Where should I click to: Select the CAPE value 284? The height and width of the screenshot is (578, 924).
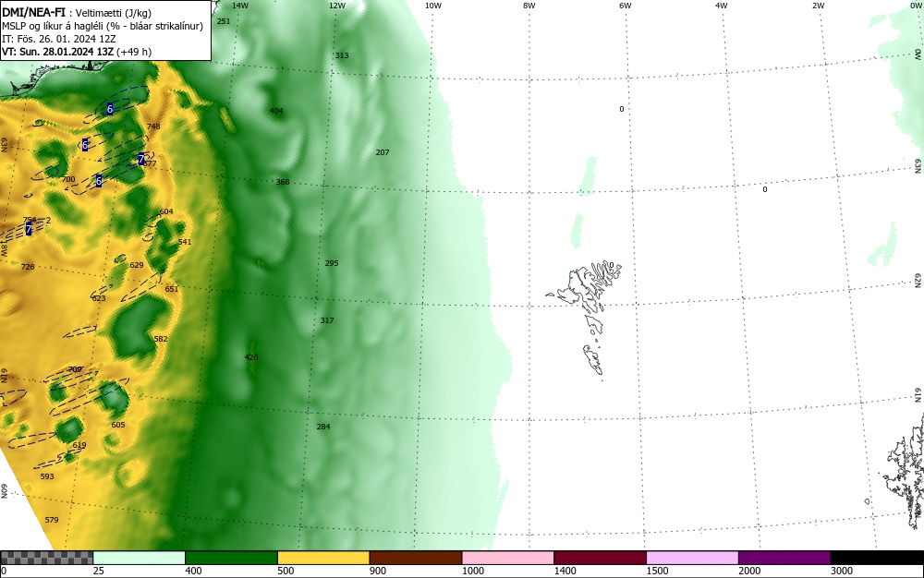(323, 427)
